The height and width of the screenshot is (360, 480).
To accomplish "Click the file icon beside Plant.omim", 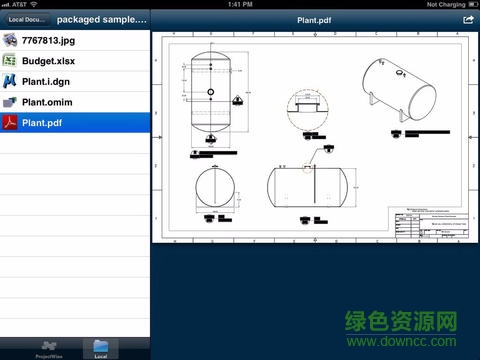I will [x=10, y=102].
